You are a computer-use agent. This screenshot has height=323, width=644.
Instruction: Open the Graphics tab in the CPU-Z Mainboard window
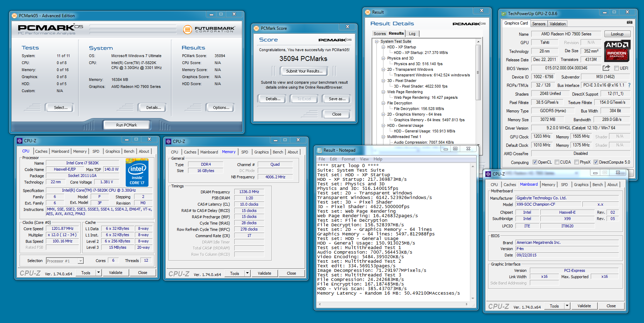coord(581,185)
